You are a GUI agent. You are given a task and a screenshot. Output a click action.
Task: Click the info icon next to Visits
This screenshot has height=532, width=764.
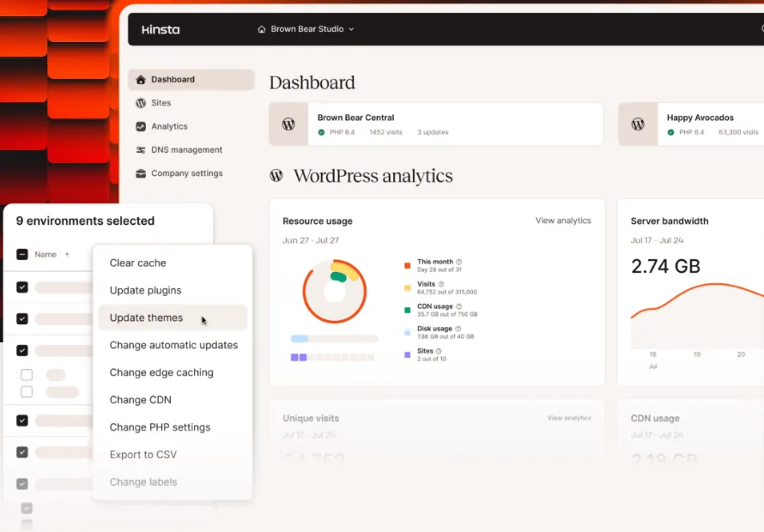(441, 284)
